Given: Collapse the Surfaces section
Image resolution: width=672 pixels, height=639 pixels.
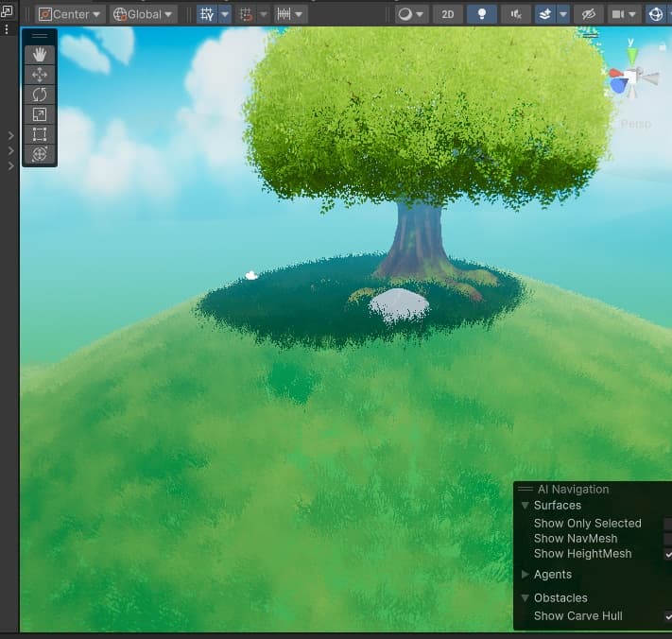Looking at the screenshot, I should click(x=526, y=506).
